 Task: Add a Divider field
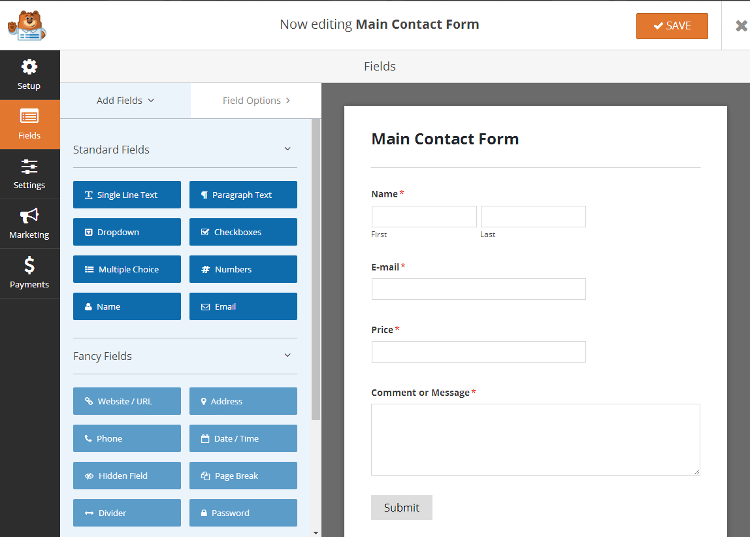click(127, 513)
